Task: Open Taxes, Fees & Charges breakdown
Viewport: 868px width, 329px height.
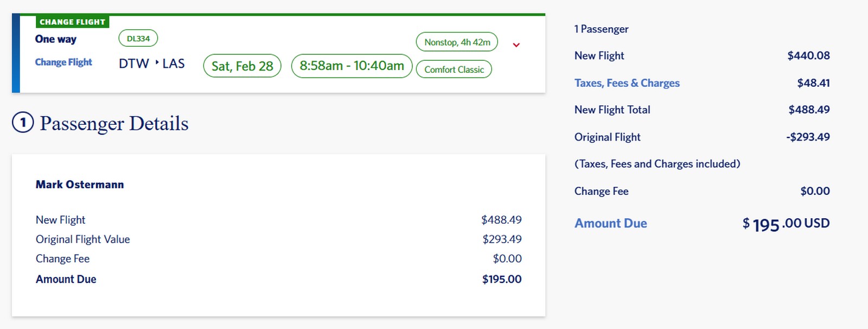Action: [x=627, y=83]
